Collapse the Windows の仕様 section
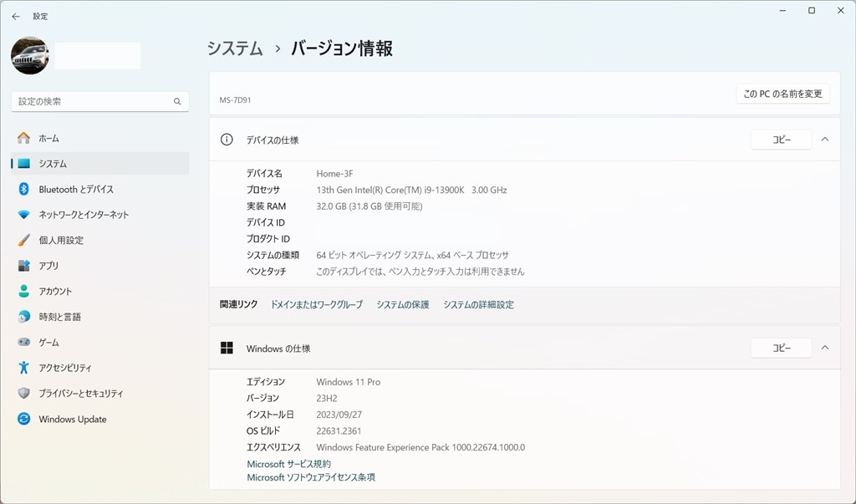The image size is (856, 504). [825, 348]
